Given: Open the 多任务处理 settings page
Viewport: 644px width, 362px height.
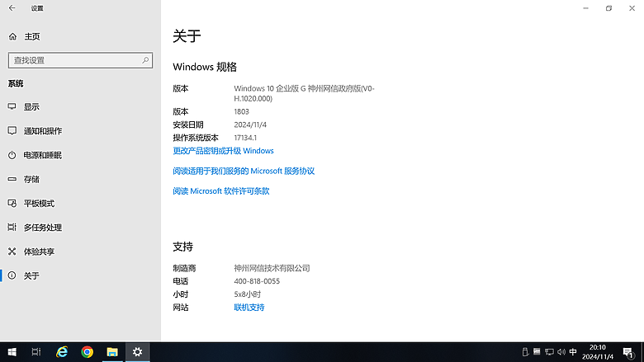Looking at the screenshot, I should (x=81, y=227).
